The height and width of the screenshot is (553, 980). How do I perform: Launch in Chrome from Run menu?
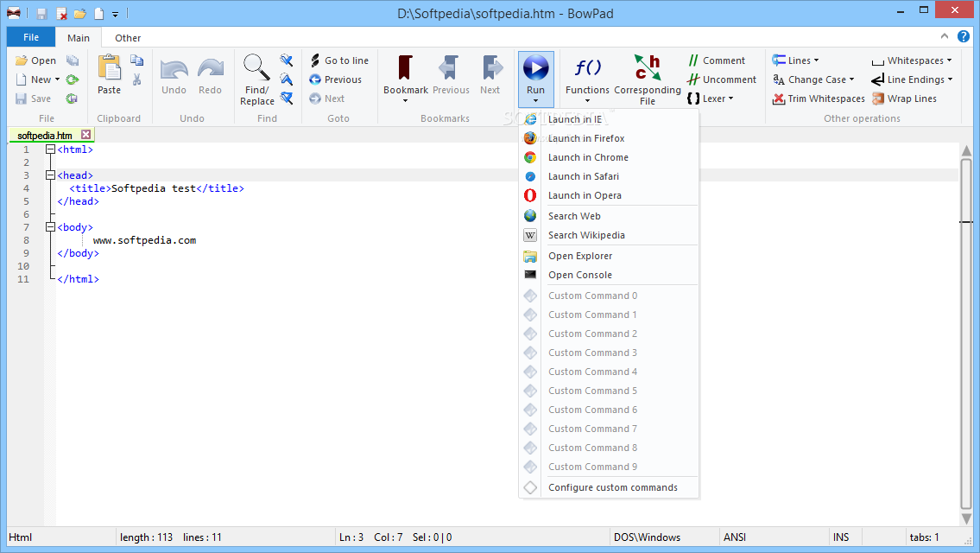(x=608, y=157)
